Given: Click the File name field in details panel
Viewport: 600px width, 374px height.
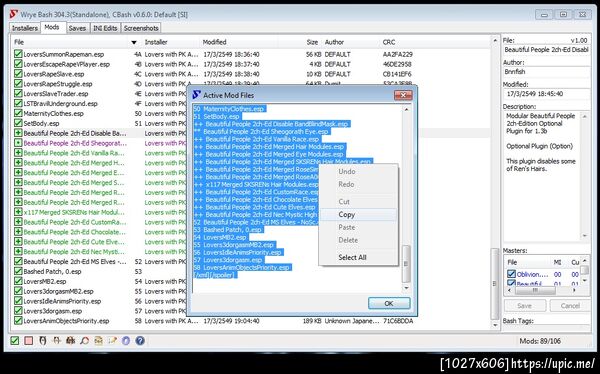Looking at the screenshot, I should [x=546, y=50].
